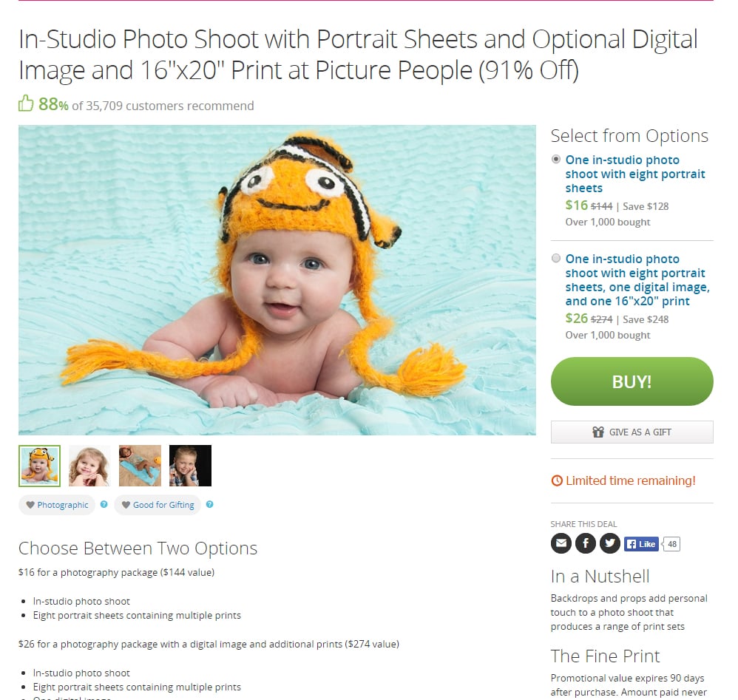Share this deal via email icon
Screen dimensions: 738x700
[561, 543]
